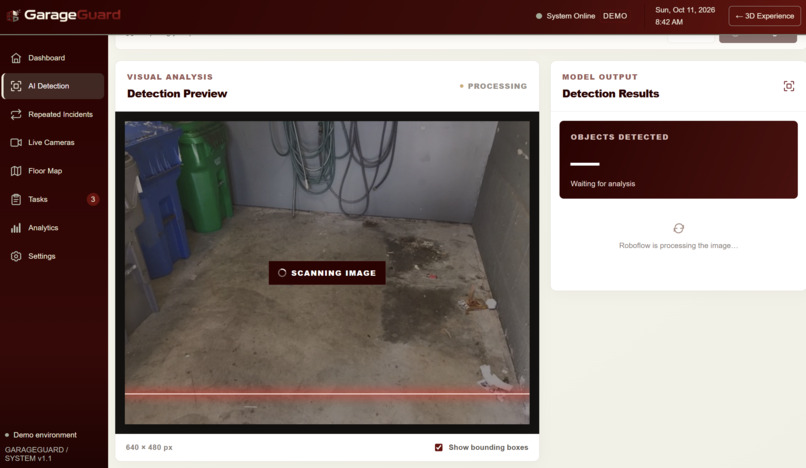This screenshot has height=468, width=806.
Task: Click the Waiting for analysis text
Action: pyautogui.click(x=602, y=184)
